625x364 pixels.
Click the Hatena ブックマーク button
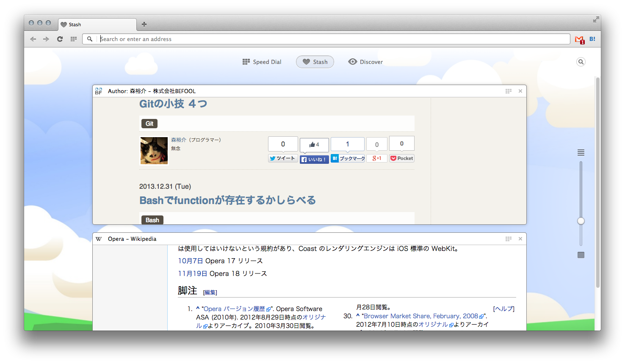tap(348, 158)
